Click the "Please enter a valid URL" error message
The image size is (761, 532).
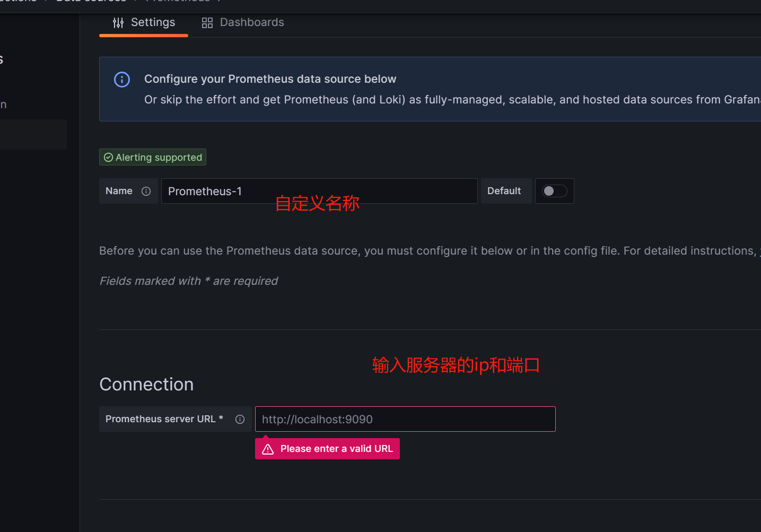(x=327, y=449)
